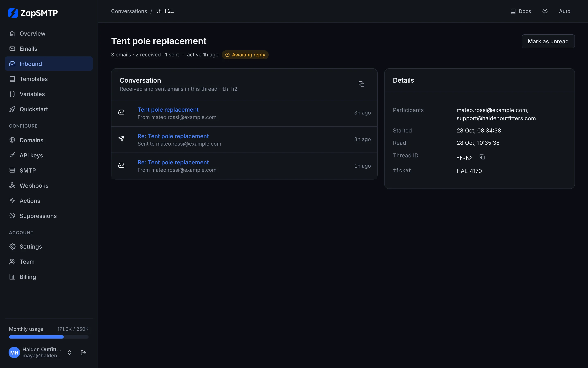
Task: Click the Billing chart icon
Action: click(x=12, y=277)
